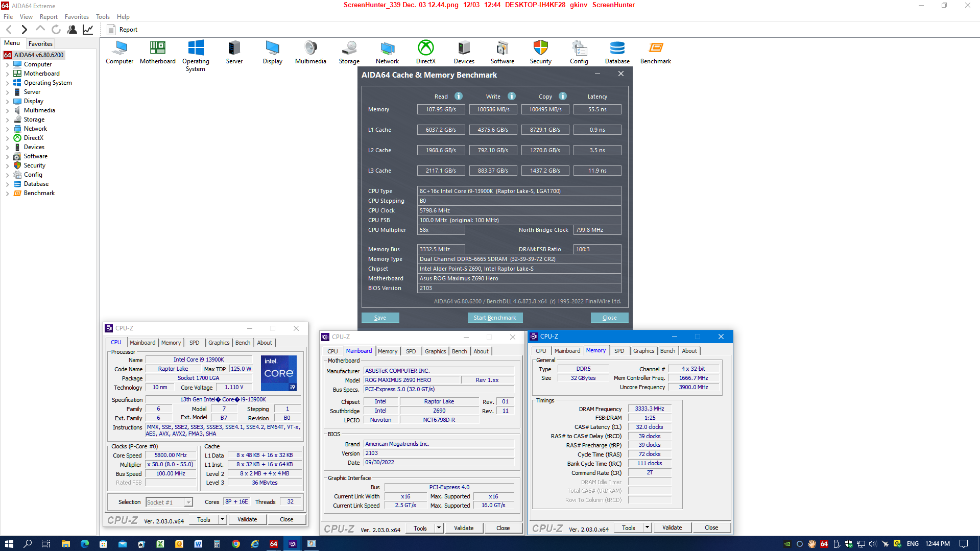Click the Core Speed value in CPU-Z
Image resolution: width=980 pixels, height=551 pixels.
coord(171,456)
